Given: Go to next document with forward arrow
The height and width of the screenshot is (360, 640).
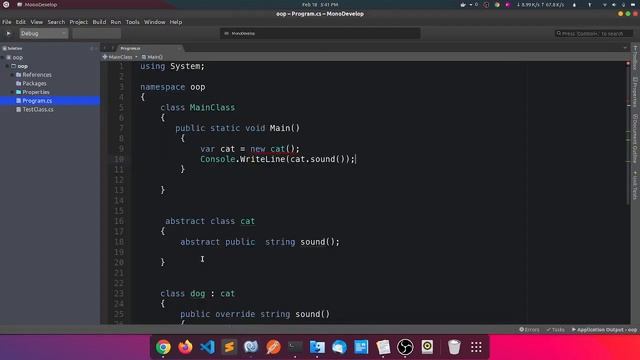Looking at the screenshot, I should coord(112,48).
